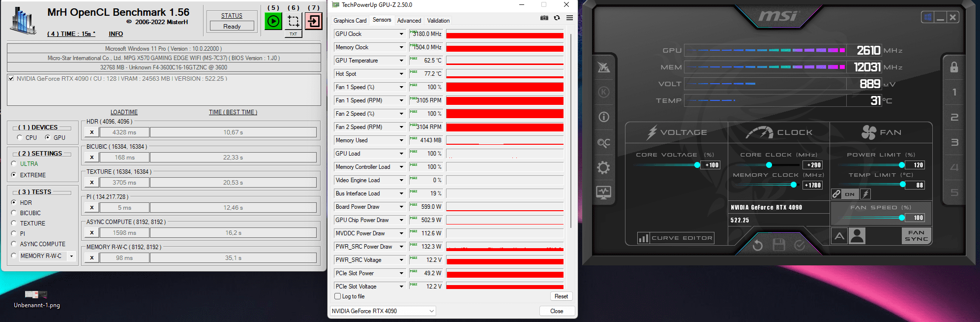Toggle Afterburner auto fan mode 'A' icon
The image size is (980, 322).
pos(840,236)
